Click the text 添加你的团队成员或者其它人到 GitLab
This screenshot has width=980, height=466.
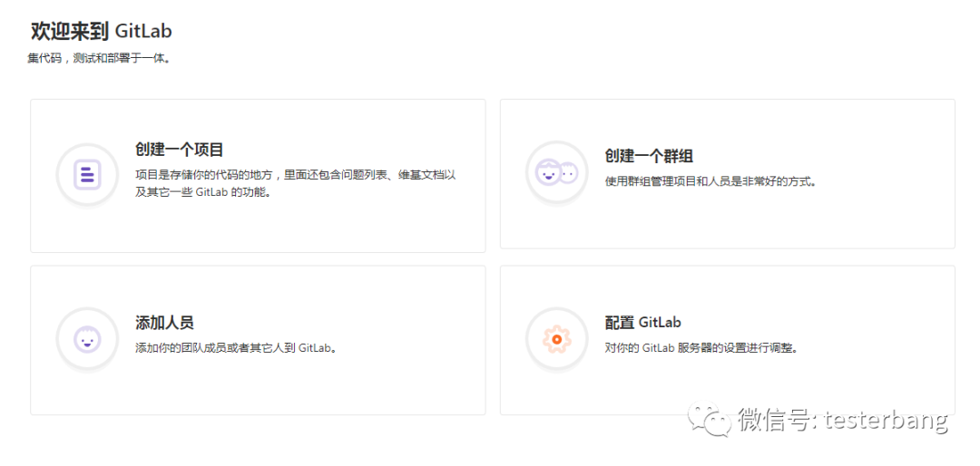(236, 347)
